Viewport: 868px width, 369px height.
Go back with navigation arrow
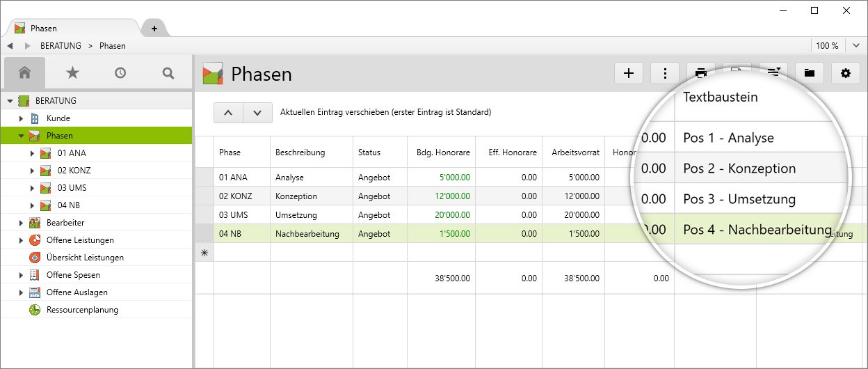(10, 46)
